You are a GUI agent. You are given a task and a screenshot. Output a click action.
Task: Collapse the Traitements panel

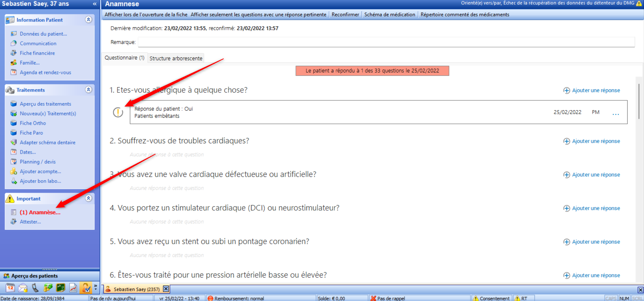[88, 90]
